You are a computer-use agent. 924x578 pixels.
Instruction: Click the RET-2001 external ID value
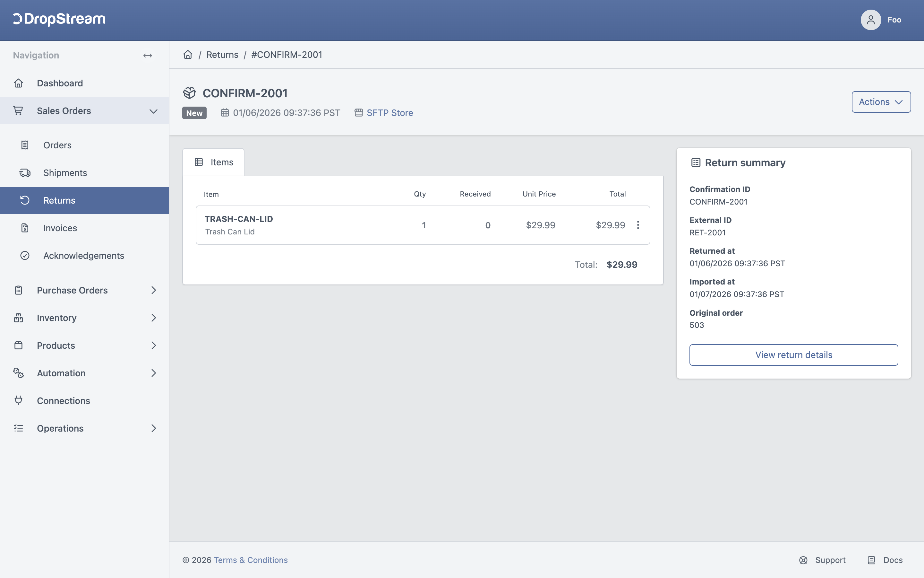tap(707, 232)
